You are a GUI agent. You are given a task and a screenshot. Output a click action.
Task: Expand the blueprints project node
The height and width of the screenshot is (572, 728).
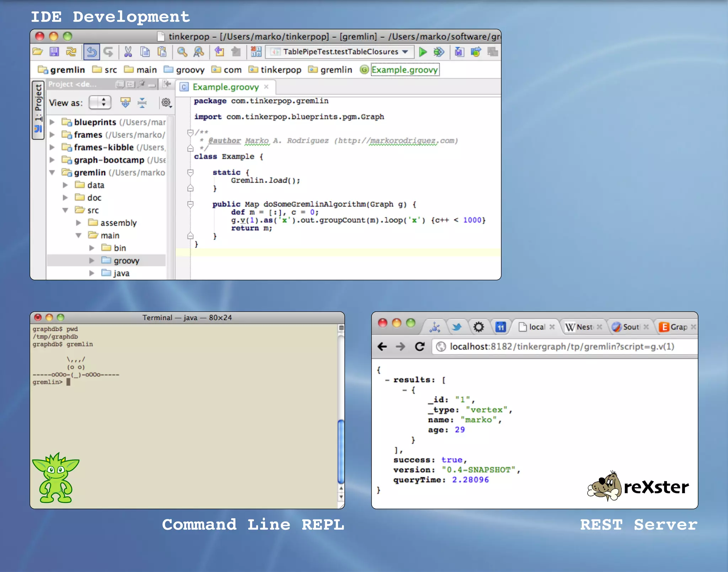click(52, 122)
